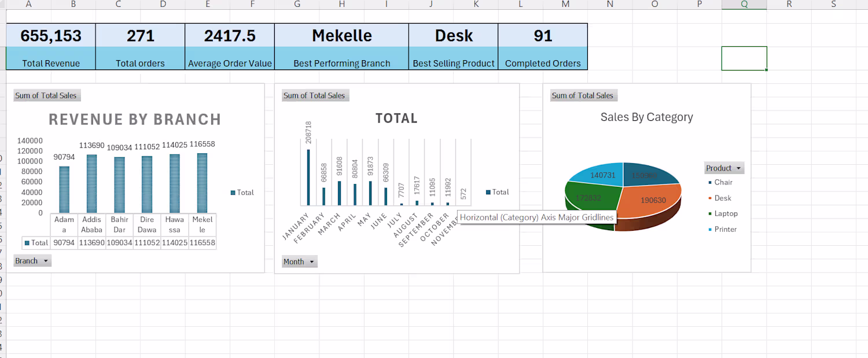
Task: Click the Total legend on monthly chart
Action: point(497,192)
